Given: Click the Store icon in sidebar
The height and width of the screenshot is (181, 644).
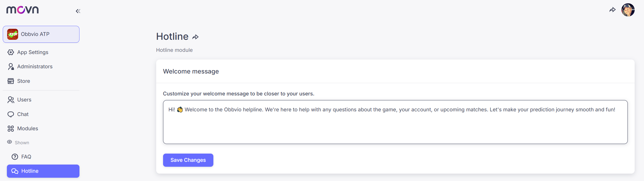Looking at the screenshot, I should pyautogui.click(x=11, y=81).
